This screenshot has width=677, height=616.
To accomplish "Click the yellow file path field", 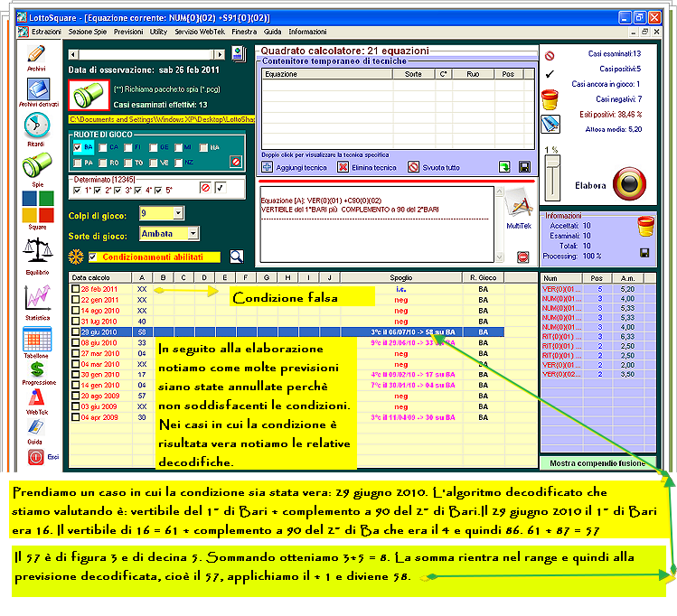I will click(x=162, y=119).
